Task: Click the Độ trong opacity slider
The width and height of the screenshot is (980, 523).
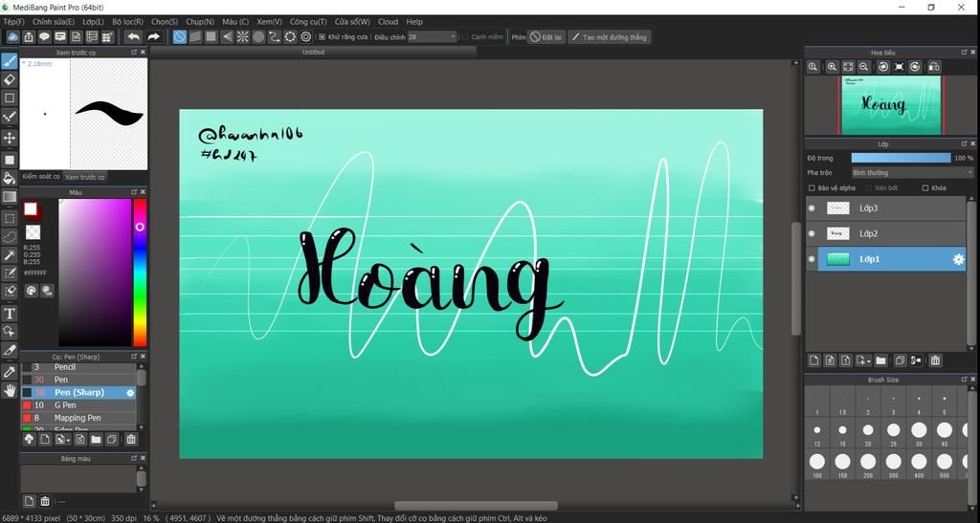Action: 901,158
